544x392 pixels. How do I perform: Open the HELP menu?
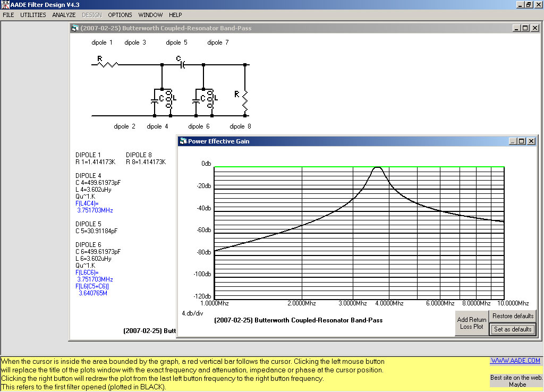(175, 15)
